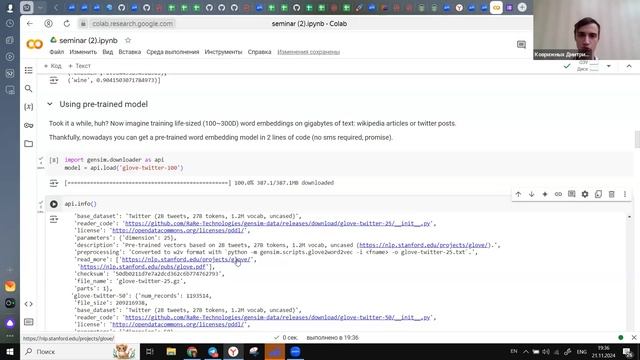Open the variables {x} inspector panel
This screenshot has width=640, height=360.
click(x=28, y=107)
